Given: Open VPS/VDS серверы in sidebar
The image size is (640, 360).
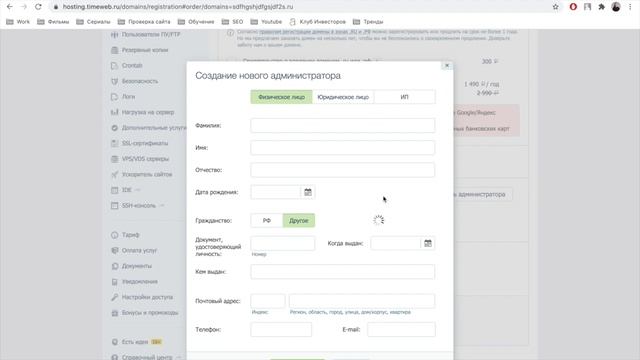Looking at the screenshot, I should pyautogui.click(x=140, y=159).
